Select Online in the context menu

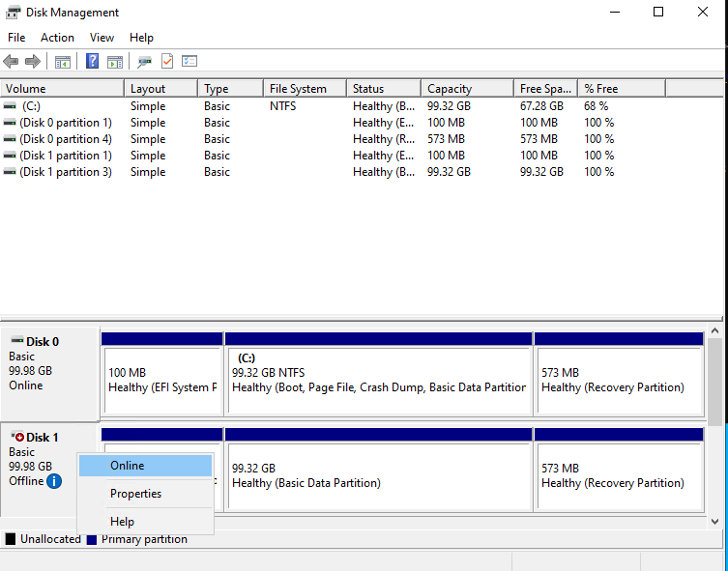click(128, 466)
